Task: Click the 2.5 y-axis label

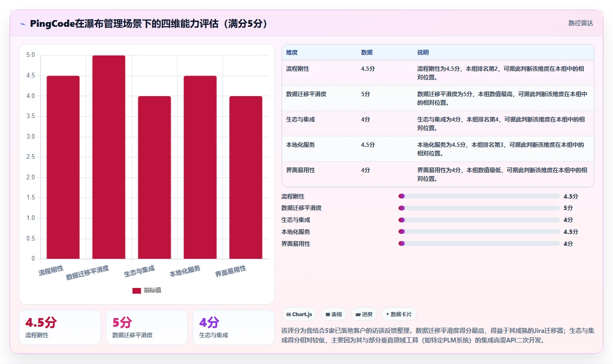Action: tap(31, 157)
